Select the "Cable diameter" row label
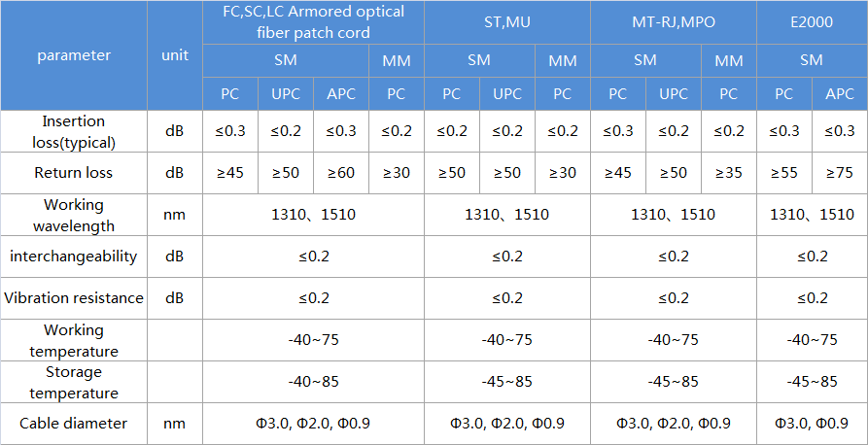 (x=74, y=424)
